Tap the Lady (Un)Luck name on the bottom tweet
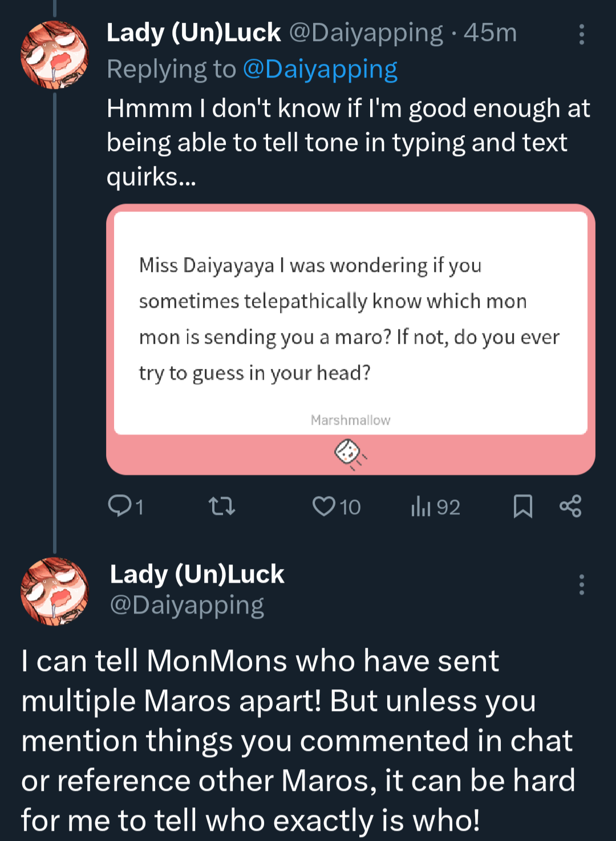Screen dimensions: 616x841 point(197,574)
